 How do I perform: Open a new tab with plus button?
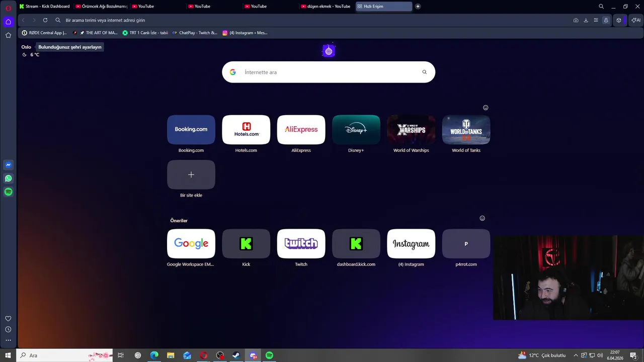coord(418,7)
